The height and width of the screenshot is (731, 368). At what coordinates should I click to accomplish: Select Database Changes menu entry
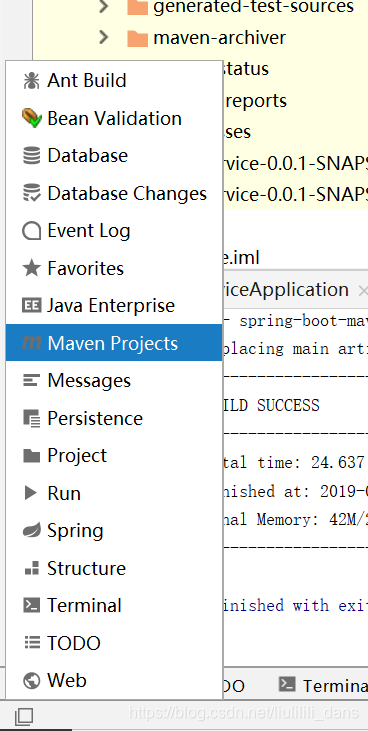tap(114, 193)
